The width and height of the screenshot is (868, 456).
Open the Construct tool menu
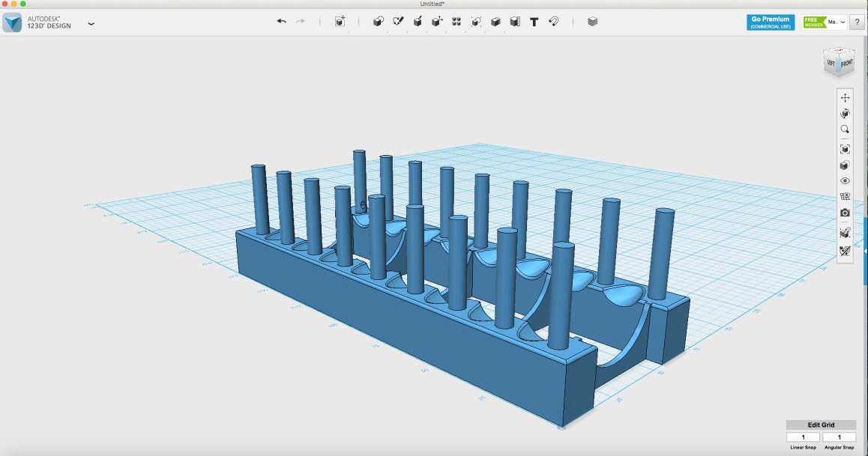(418, 22)
